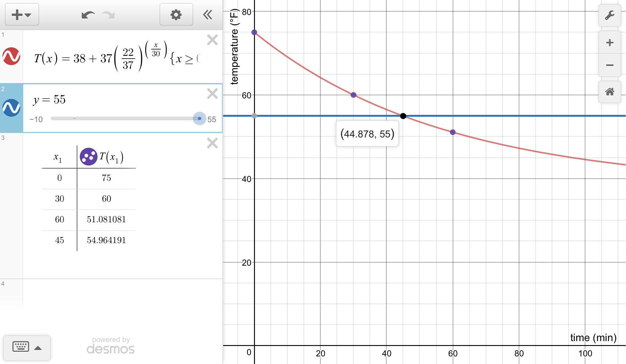
Task: Delete the T(x) expression in row 1
Action: [212, 40]
